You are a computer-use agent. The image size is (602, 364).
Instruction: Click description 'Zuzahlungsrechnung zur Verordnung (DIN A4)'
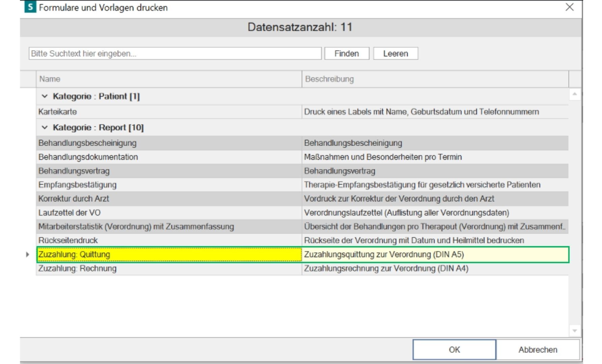435,269
